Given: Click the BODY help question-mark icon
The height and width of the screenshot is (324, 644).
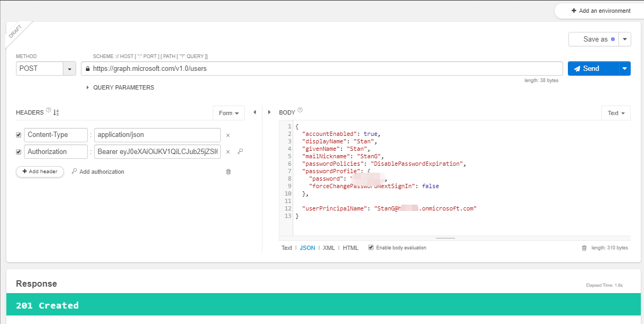Looking at the screenshot, I should click(x=300, y=111).
